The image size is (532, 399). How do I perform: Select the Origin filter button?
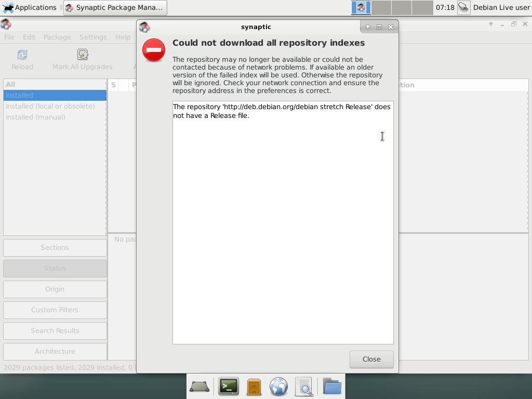pos(55,289)
